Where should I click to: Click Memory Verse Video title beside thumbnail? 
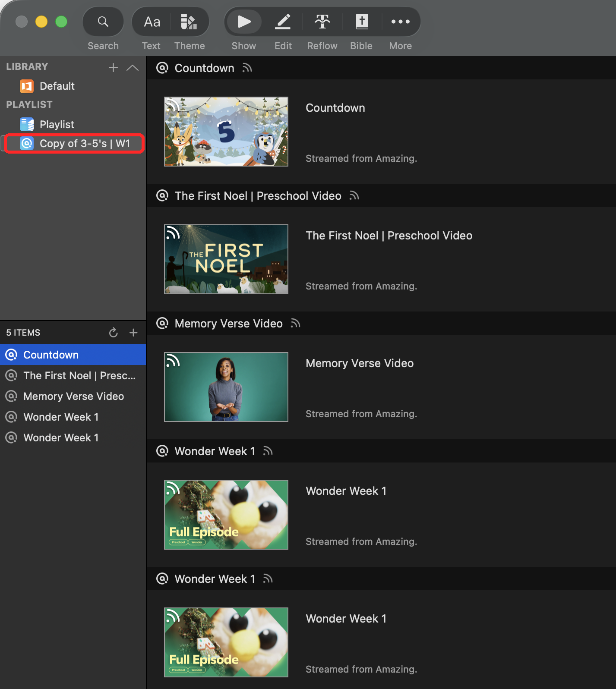[360, 363]
